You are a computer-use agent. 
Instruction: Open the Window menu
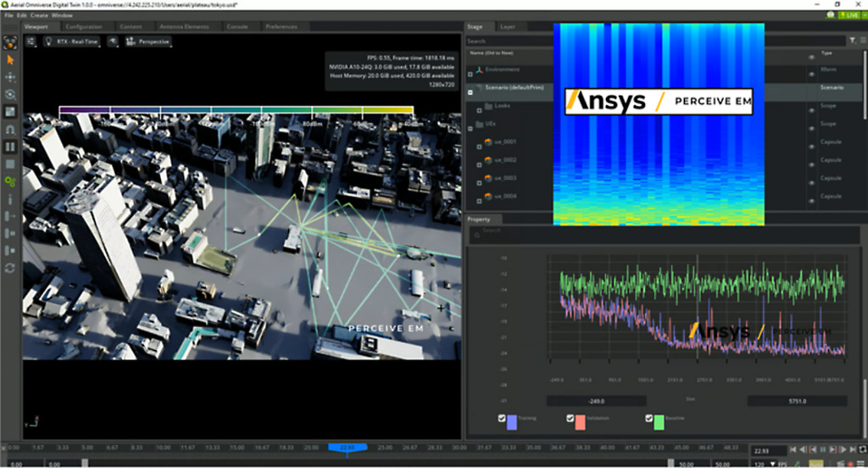coord(62,15)
